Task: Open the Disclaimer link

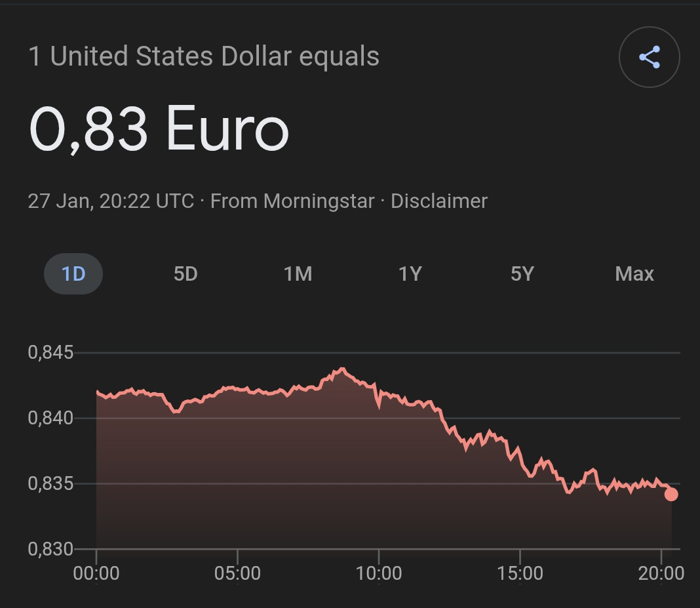Action: tap(439, 201)
